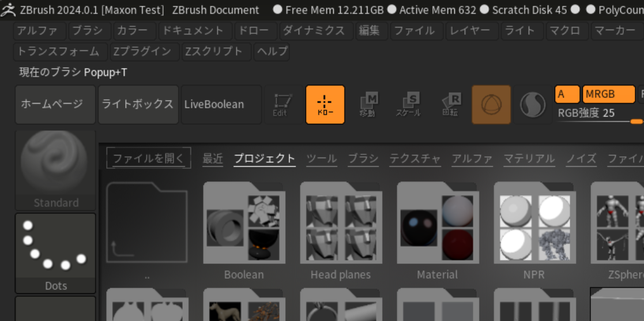Adjust the RGB強度 slider

click(x=600, y=116)
